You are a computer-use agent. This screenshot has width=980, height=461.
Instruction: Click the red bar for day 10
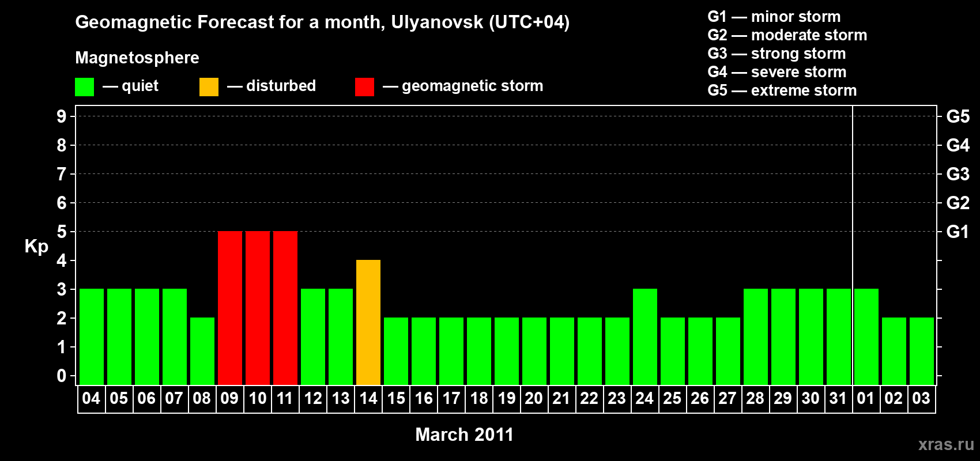(x=258, y=308)
